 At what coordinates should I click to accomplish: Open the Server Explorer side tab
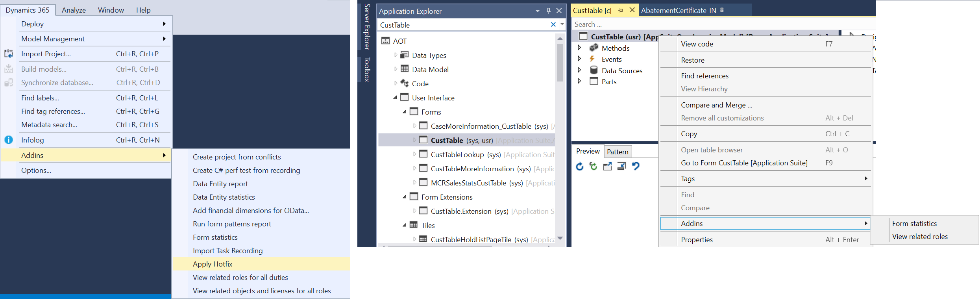[x=367, y=26]
